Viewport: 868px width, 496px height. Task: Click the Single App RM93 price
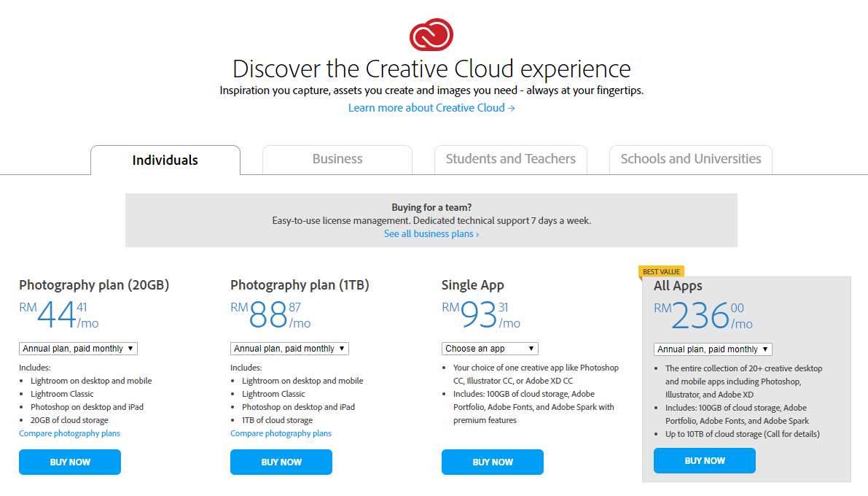(481, 315)
